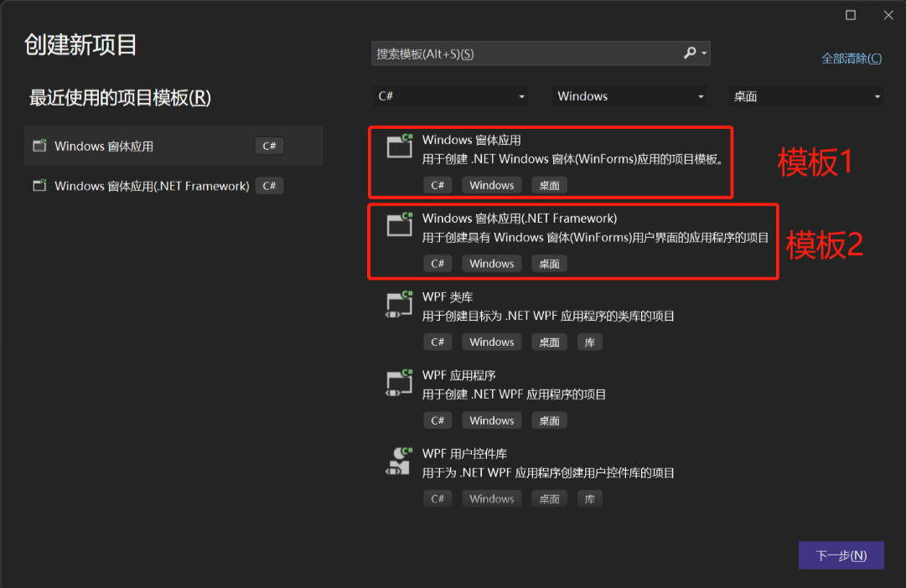Click 库 tag under WPF 类库 template
Screen dimensions: 906x588
click(589, 342)
